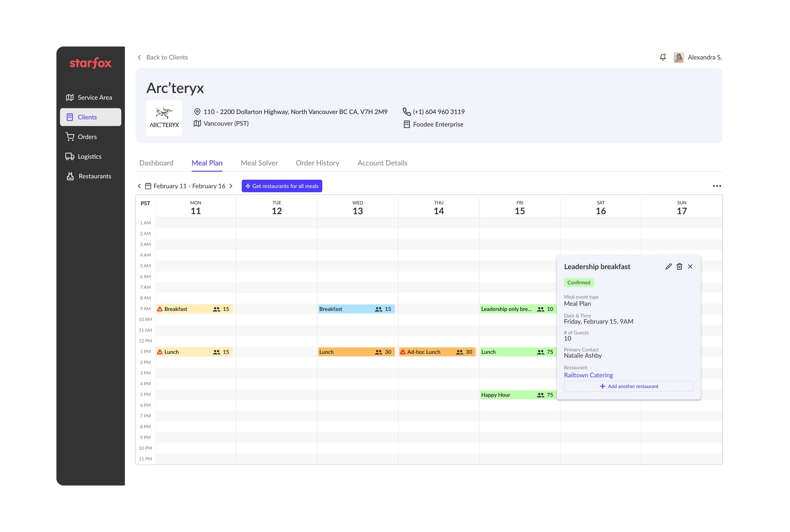The image size is (790, 532).
Task: Click the Confirmed status badge
Action: pos(579,283)
